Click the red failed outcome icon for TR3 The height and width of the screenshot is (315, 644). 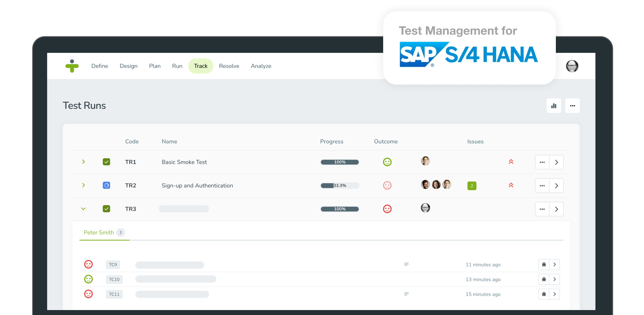[387, 209]
